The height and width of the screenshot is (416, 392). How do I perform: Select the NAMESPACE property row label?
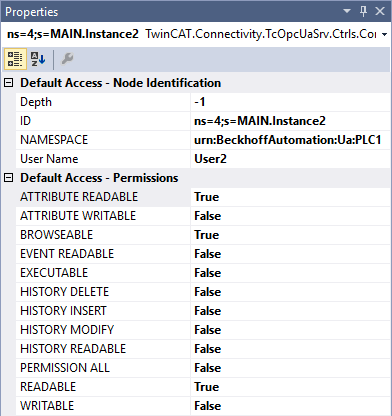point(103,140)
